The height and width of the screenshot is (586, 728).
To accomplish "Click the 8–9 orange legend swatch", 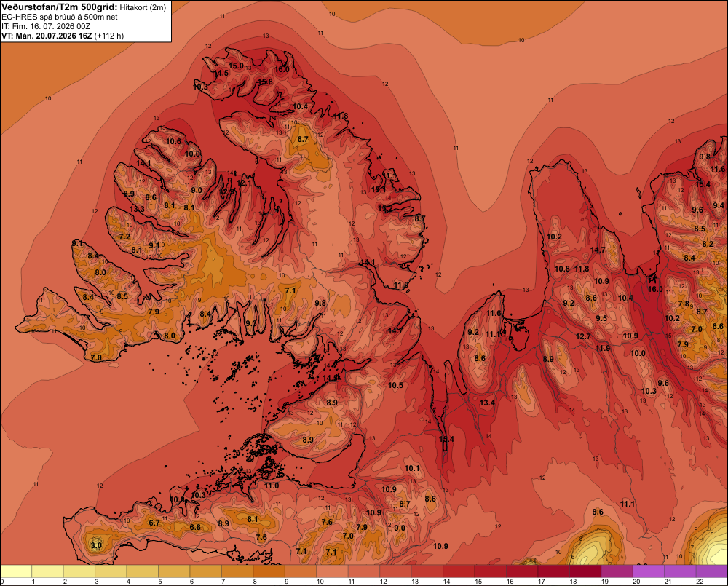I will [269, 571].
